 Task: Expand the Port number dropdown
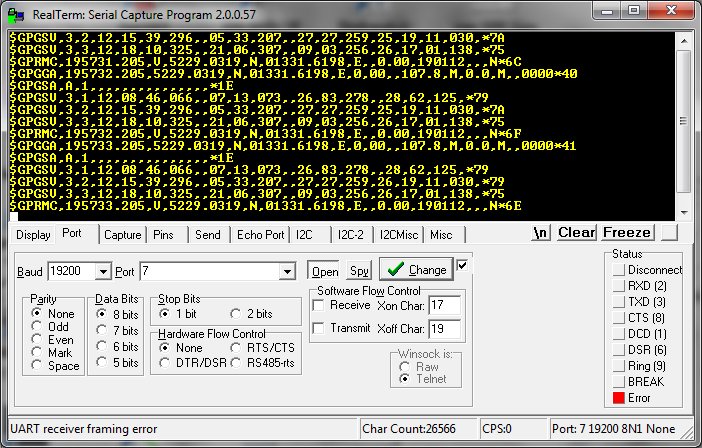click(287, 272)
